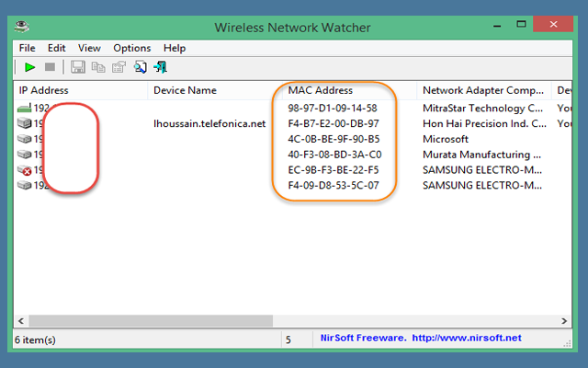Click the Copy Selected Items icon

coord(98,67)
